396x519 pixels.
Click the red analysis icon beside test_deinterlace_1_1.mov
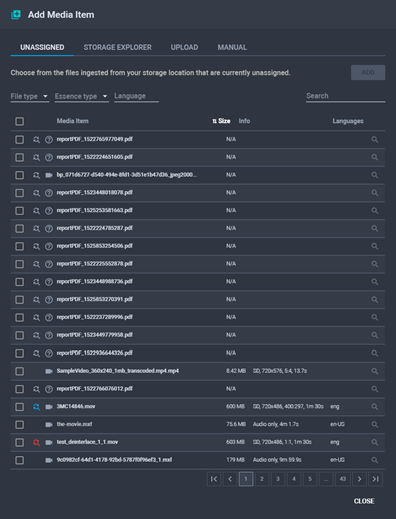(36, 442)
